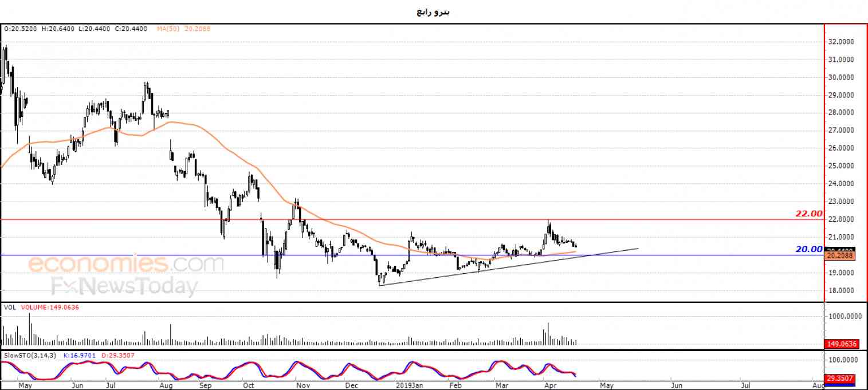Select the black ascending trendline
Viewport: 868px width, 390px height.
click(509, 266)
